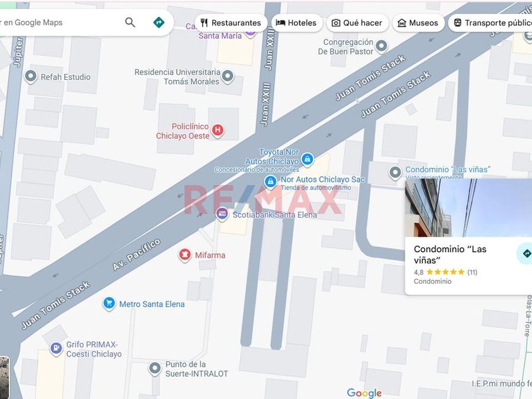Click the Congregación De Buen Pastor pin
532x399 pixels.
tap(382, 46)
